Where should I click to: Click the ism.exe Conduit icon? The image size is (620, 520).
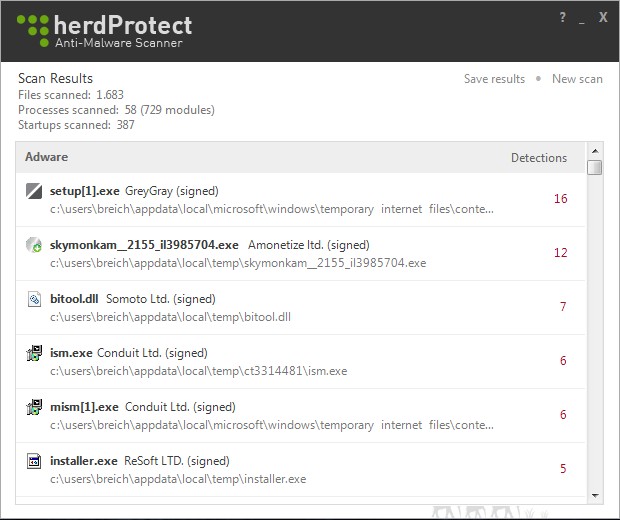[34, 353]
